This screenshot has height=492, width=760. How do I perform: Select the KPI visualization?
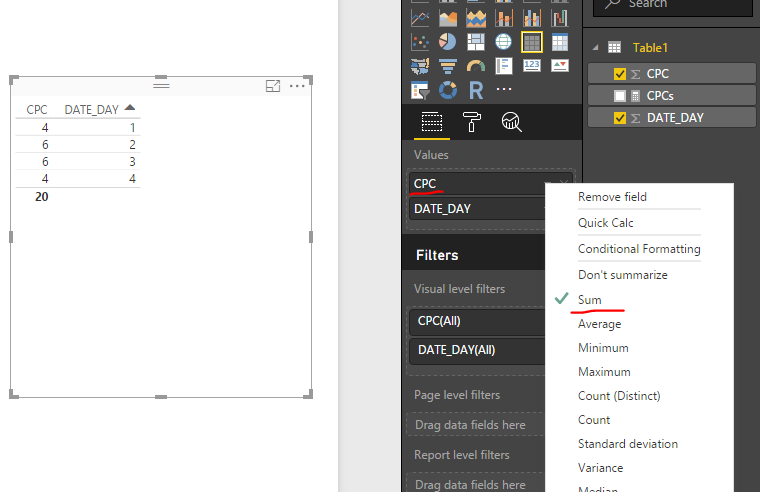coord(560,65)
